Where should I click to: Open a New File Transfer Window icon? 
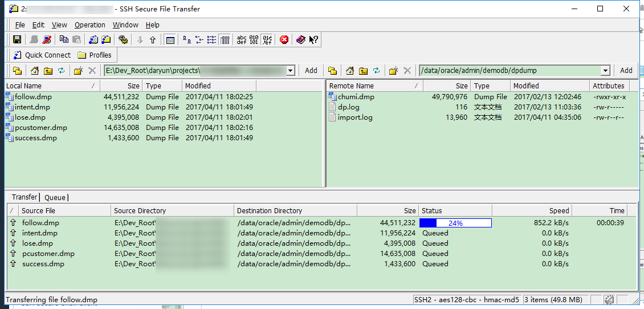pyautogui.click(x=106, y=40)
